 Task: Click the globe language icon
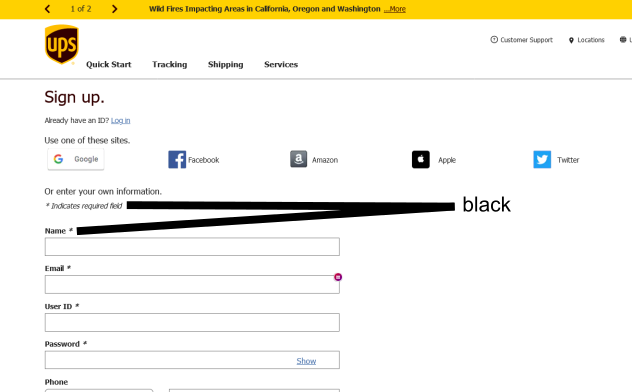(x=623, y=39)
